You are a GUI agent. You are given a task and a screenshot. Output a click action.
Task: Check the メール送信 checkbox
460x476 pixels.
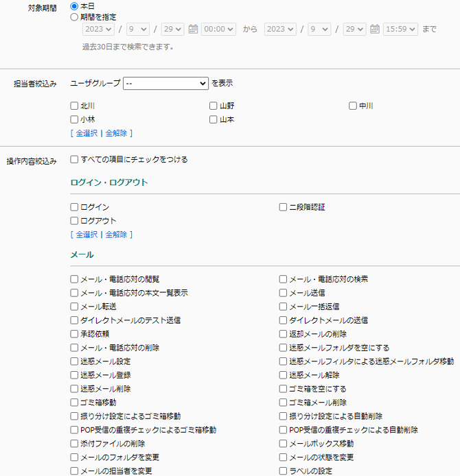pos(283,293)
